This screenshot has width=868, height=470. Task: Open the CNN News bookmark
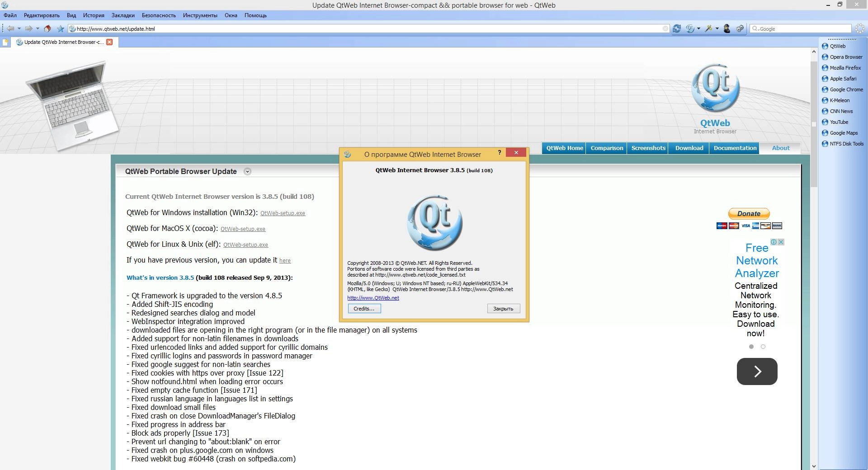tap(837, 111)
